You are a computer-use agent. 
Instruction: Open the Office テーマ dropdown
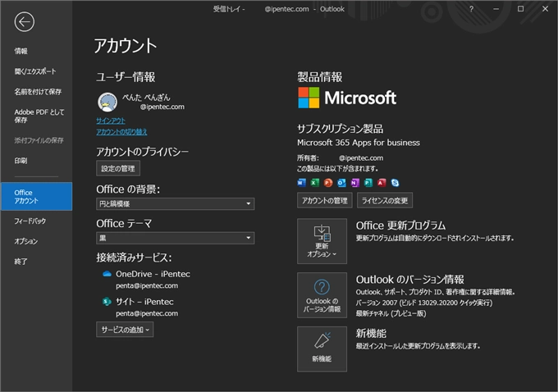175,238
